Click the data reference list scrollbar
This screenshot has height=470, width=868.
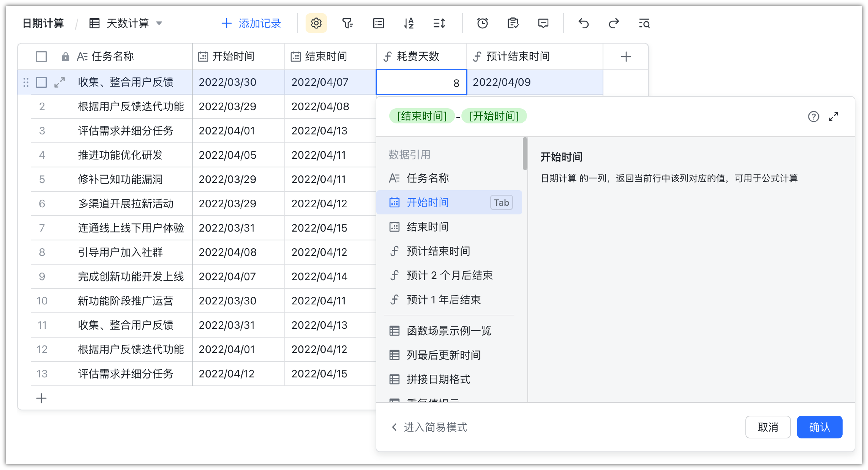525,154
